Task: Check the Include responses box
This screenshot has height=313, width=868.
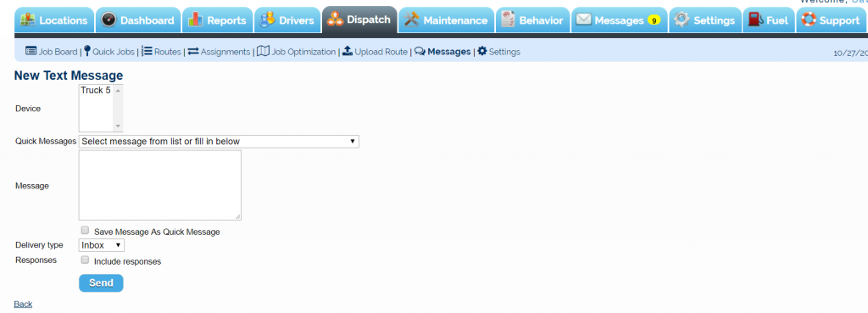Action: tap(85, 260)
